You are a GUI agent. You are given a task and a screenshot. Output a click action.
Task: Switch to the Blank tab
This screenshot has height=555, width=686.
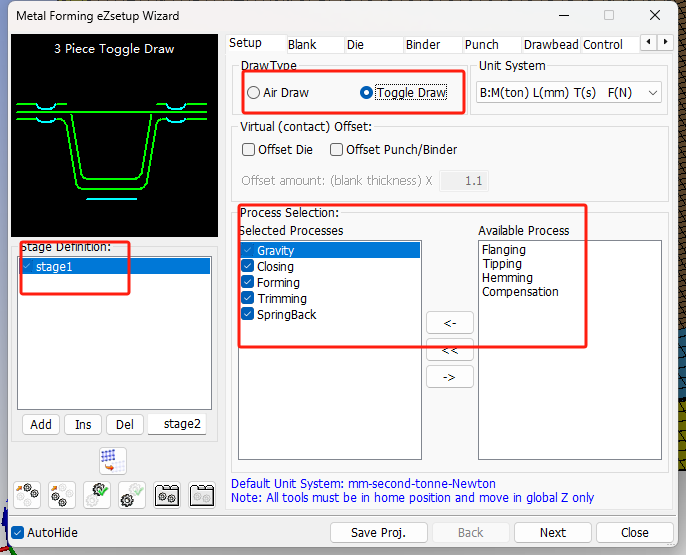(315, 45)
